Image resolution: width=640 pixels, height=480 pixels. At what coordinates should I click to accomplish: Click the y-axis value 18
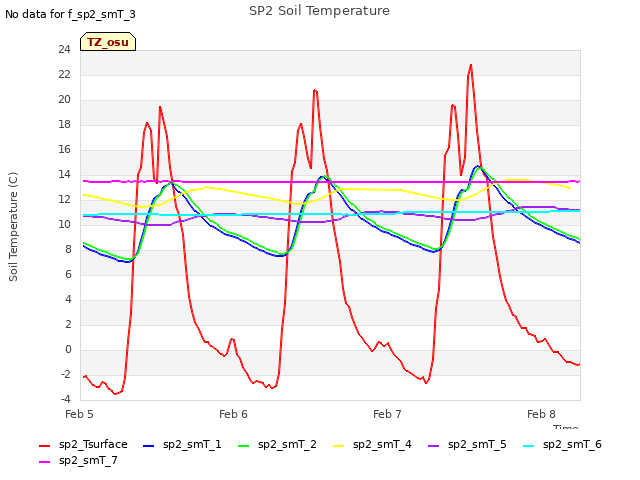(64, 125)
